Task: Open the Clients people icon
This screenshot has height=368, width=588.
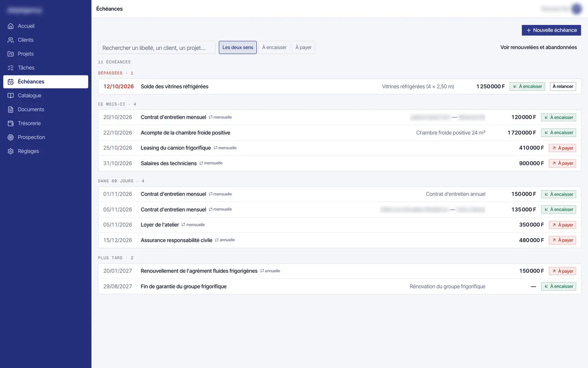Action: pyautogui.click(x=11, y=40)
